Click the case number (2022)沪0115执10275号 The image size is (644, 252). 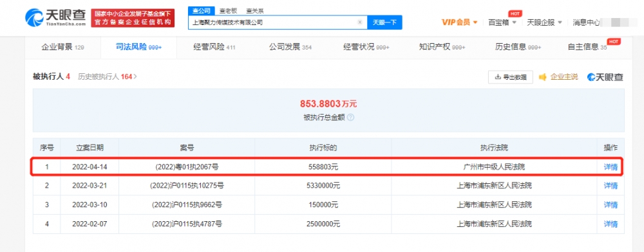coord(187,186)
